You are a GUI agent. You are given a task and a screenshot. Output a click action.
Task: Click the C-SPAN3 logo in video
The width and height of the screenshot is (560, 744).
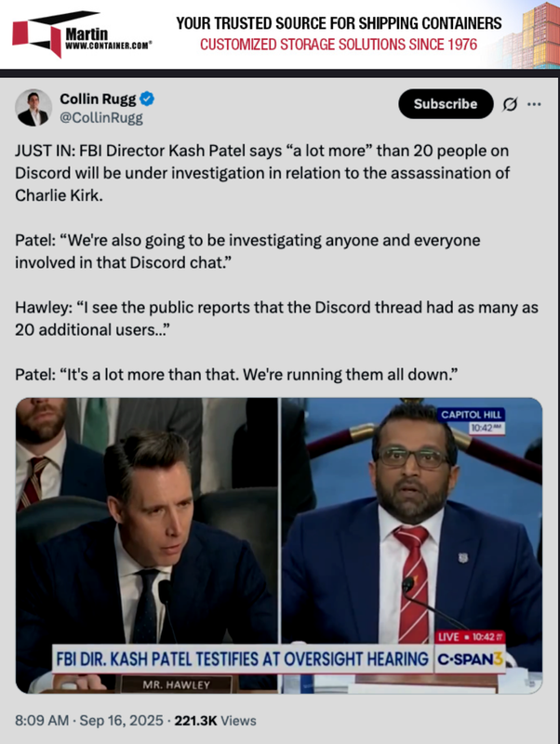(470, 659)
